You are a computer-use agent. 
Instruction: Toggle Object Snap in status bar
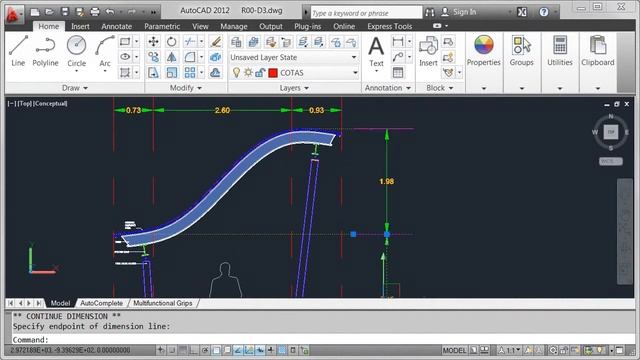(x=216, y=350)
